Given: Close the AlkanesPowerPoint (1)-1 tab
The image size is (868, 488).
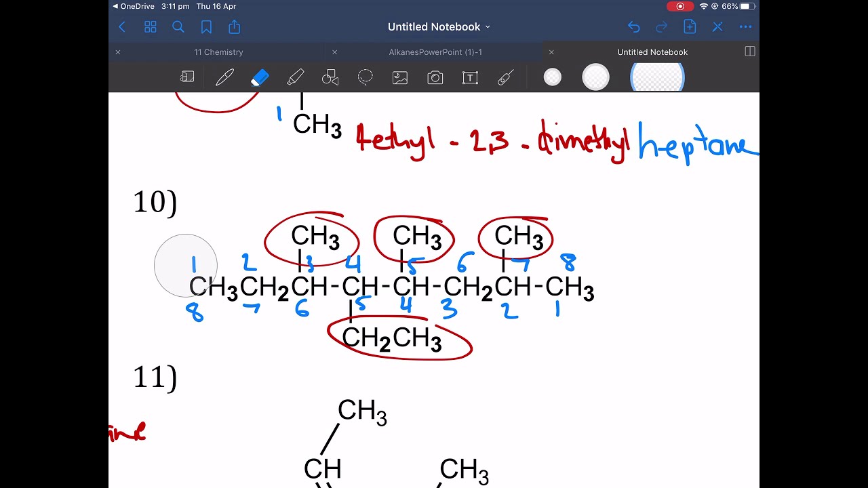Looking at the screenshot, I should click(x=334, y=52).
